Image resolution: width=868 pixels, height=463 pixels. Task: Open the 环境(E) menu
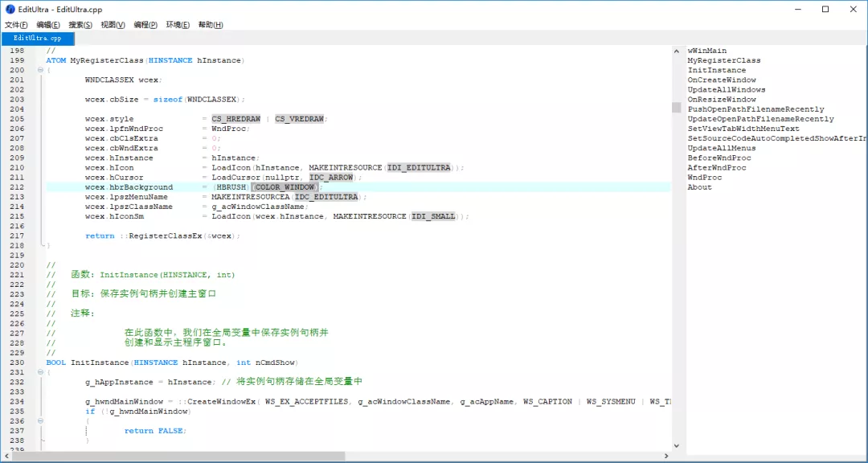pos(178,25)
